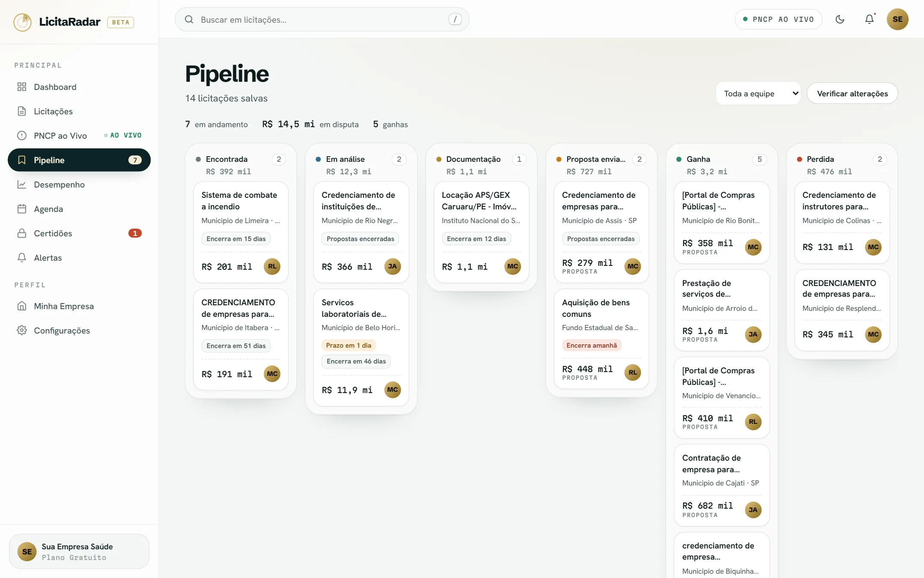The image size is (924, 578).
Task: Click the Alertas bell icon in sidebar
Action: [x=22, y=258]
